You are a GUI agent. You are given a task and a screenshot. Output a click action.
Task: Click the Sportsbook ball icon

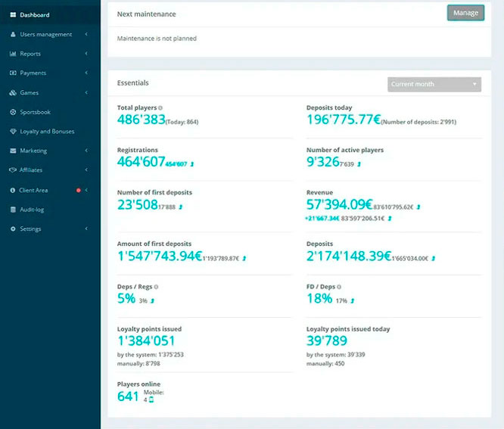[x=13, y=112]
